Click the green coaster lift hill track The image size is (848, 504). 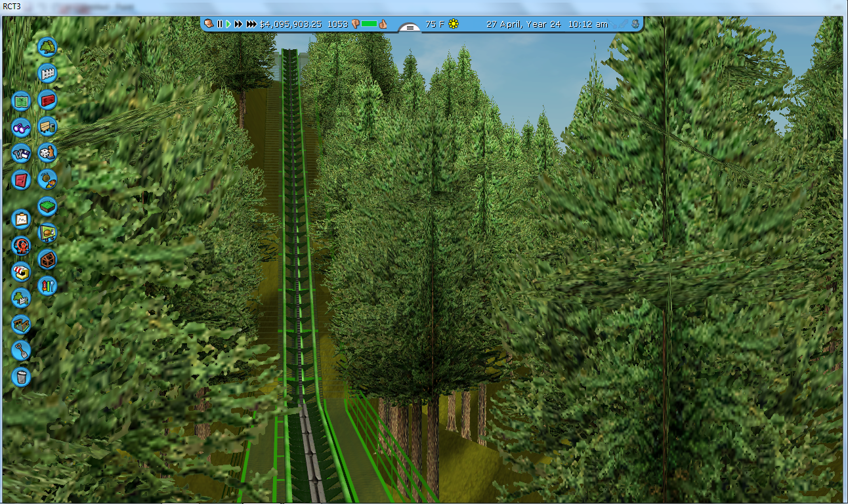299,262
